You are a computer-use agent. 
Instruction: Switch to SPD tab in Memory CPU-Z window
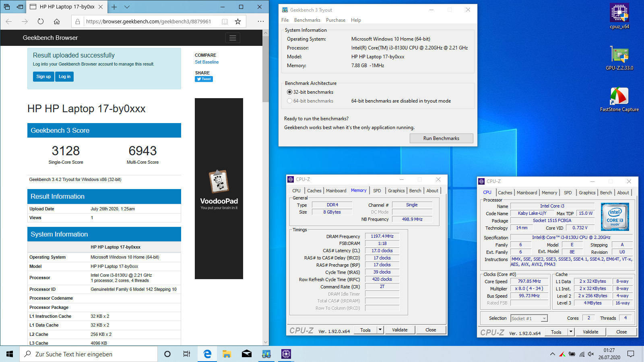[377, 191]
